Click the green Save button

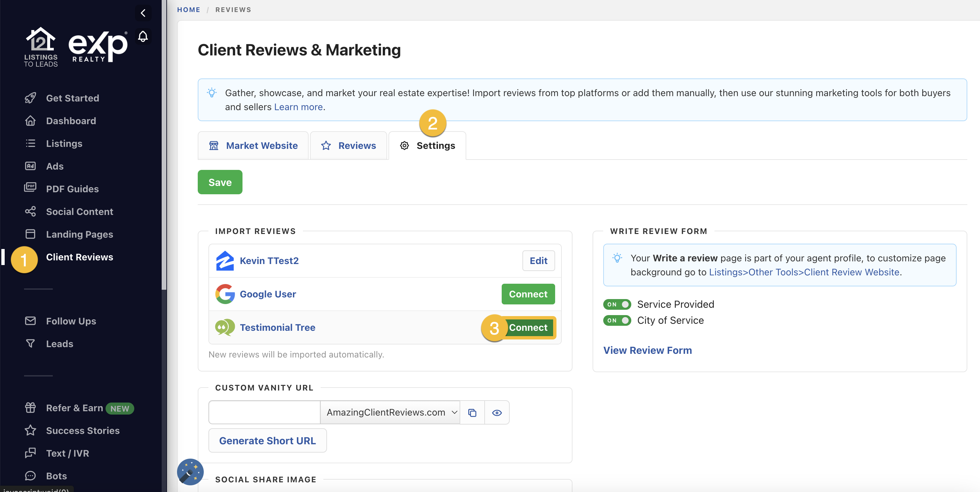click(220, 182)
